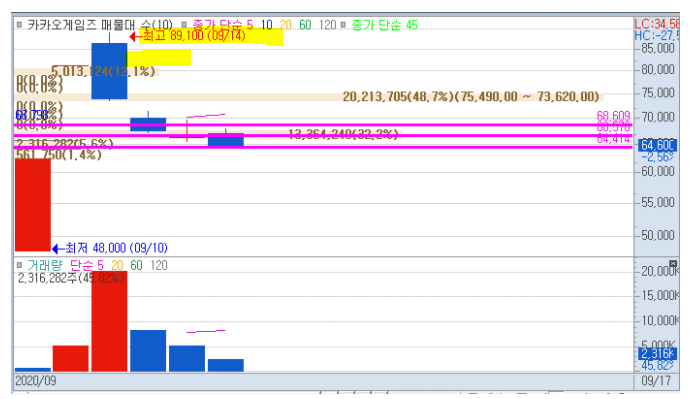Click the 2,316,282주(45.82%) volume readout

pos(71,278)
